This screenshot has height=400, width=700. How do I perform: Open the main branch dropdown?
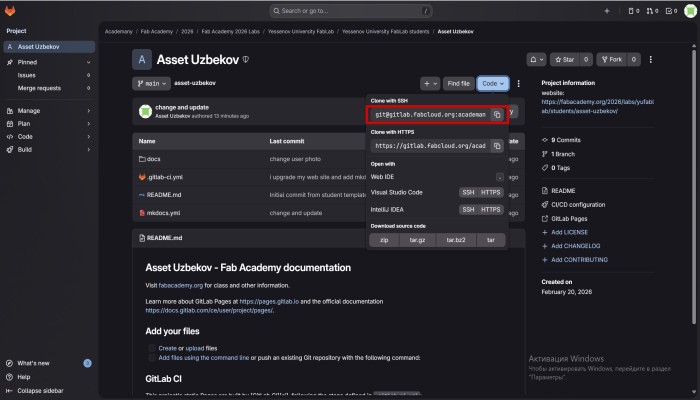pos(151,83)
